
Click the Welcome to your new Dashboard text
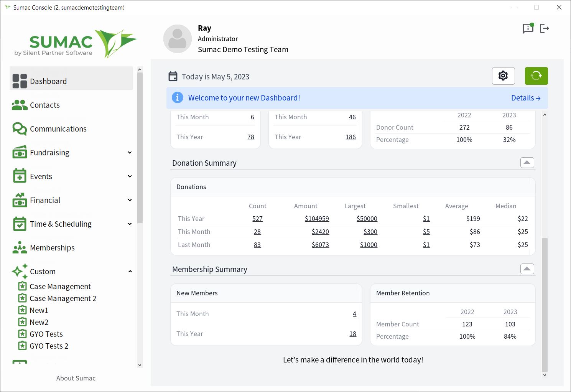click(244, 98)
